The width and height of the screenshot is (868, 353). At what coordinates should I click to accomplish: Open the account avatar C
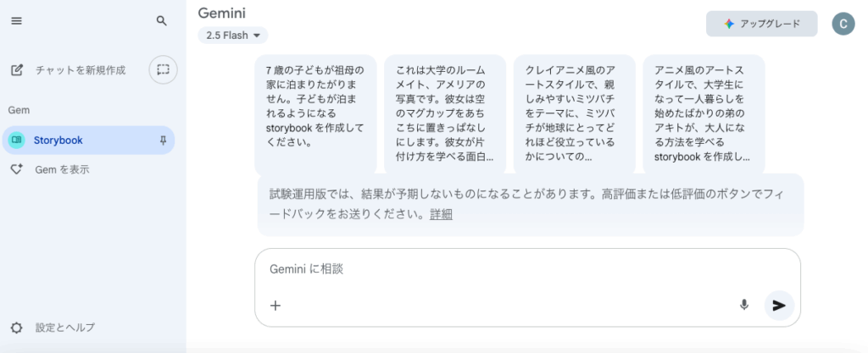pos(843,24)
